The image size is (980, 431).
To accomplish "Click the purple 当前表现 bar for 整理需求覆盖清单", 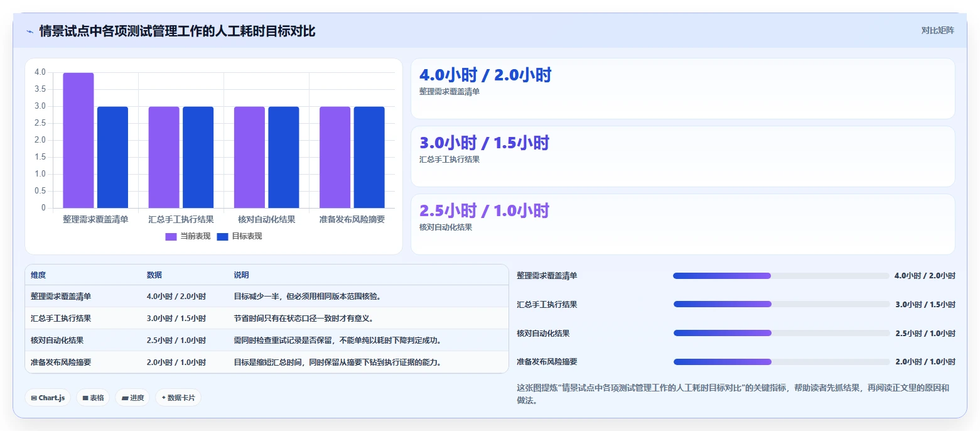I will pyautogui.click(x=78, y=140).
